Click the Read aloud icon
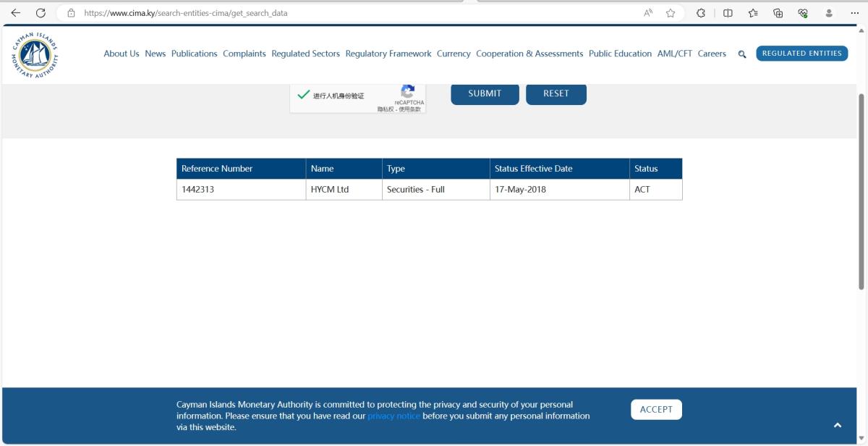The width and height of the screenshot is (868, 446). 647,13
